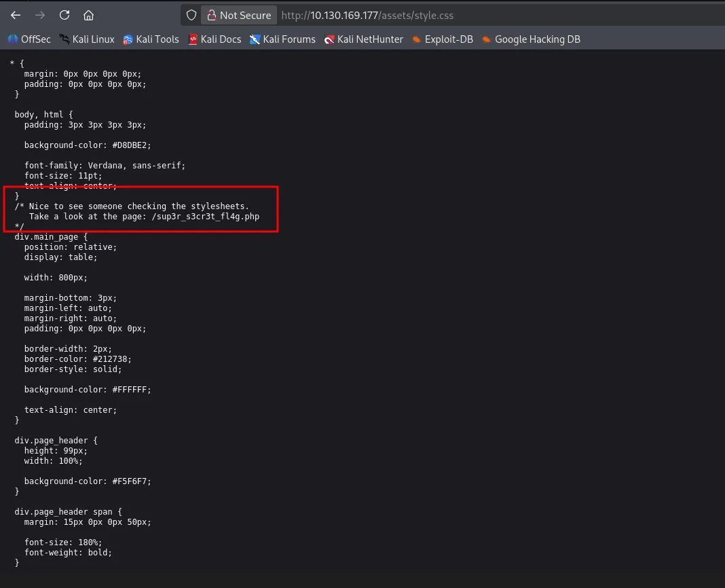Click the 'div.main_page {' selector line
725x588 pixels.
(51, 237)
